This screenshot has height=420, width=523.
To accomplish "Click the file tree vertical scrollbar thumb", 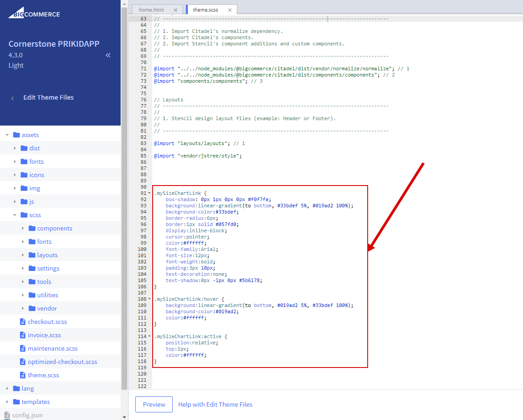I will (125, 199).
